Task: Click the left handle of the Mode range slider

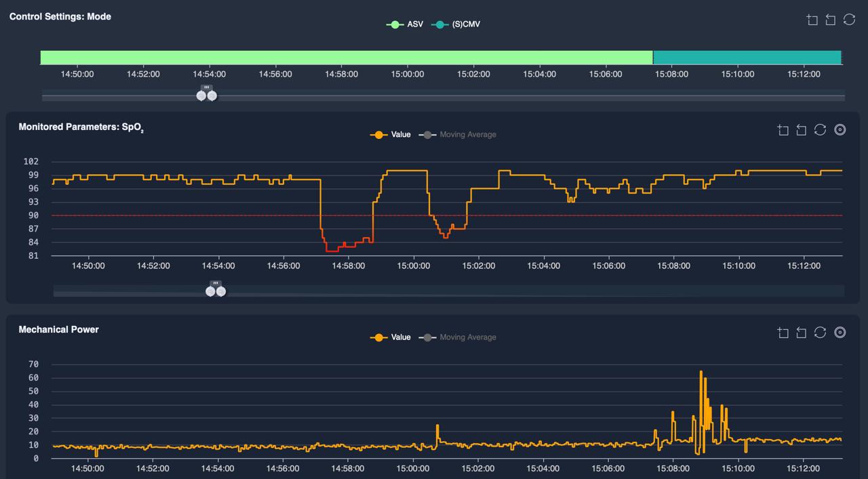Action: tap(201, 96)
